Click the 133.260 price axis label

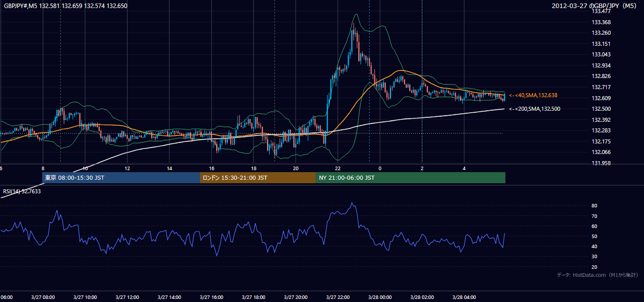(x=601, y=33)
